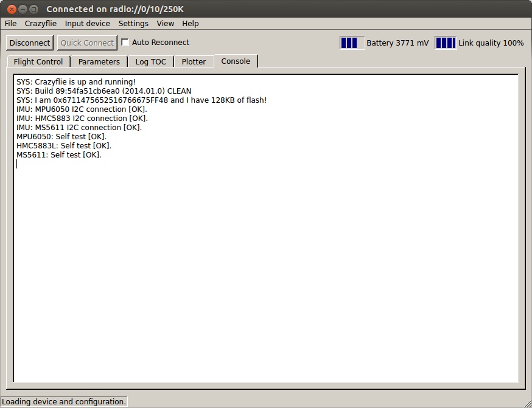Click the Disconnect button
This screenshot has width=532, height=408.
point(30,43)
